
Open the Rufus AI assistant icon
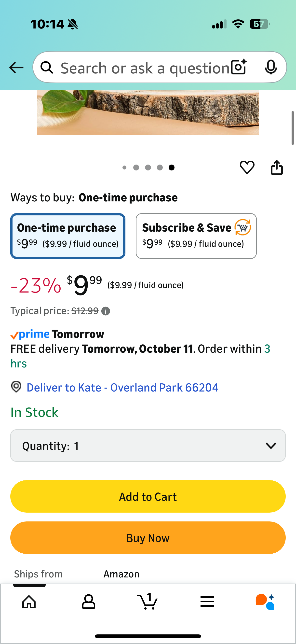click(x=265, y=601)
